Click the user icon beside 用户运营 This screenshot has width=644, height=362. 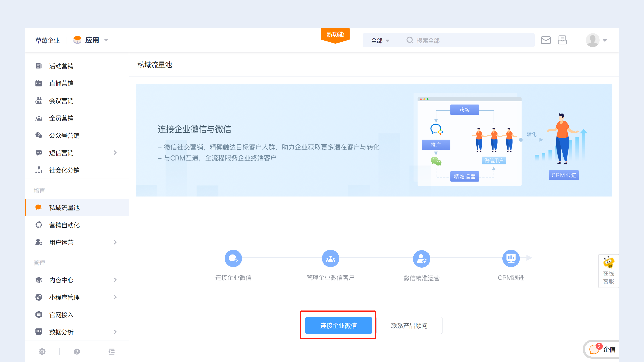[x=39, y=242]
